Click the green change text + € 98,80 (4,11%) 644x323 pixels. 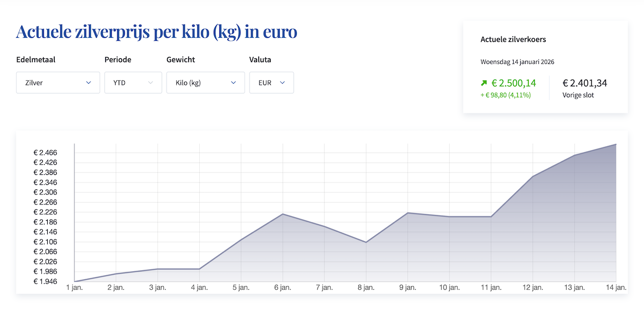coord(506,95)
